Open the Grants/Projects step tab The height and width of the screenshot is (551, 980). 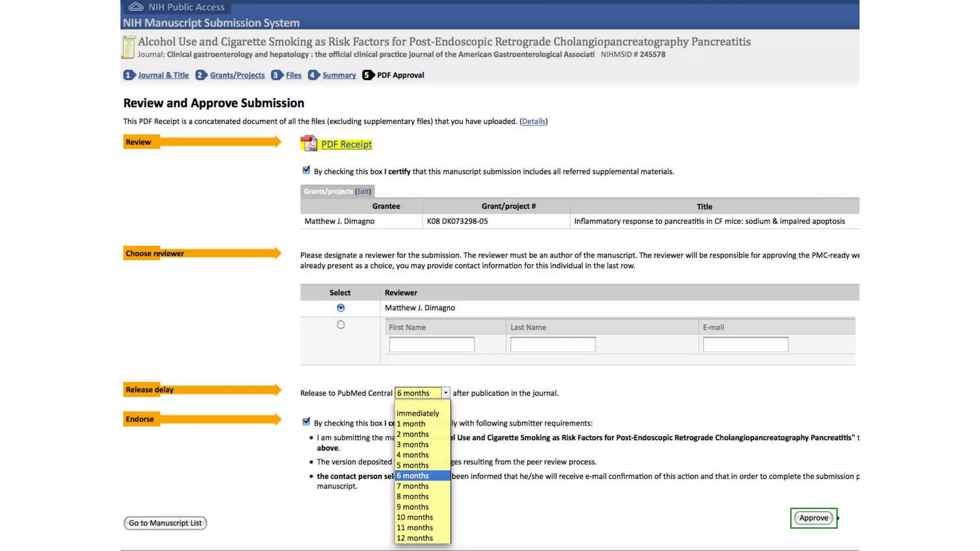[237, 75]
